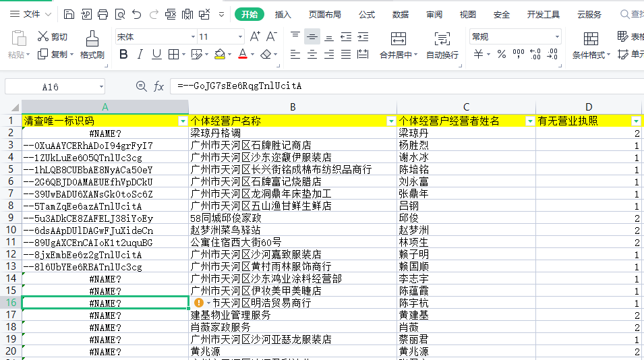Click the increase indent icon
The width and height of the screenshot is (644, 360).
click(x=363, y=37)
